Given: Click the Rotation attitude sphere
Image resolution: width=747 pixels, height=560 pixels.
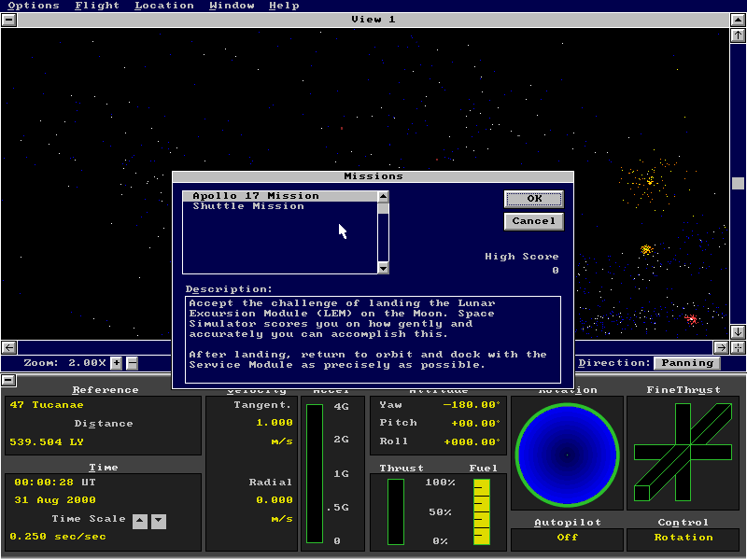Looking at the screenshot, I should pyautogui.click(x=566, y=455).
